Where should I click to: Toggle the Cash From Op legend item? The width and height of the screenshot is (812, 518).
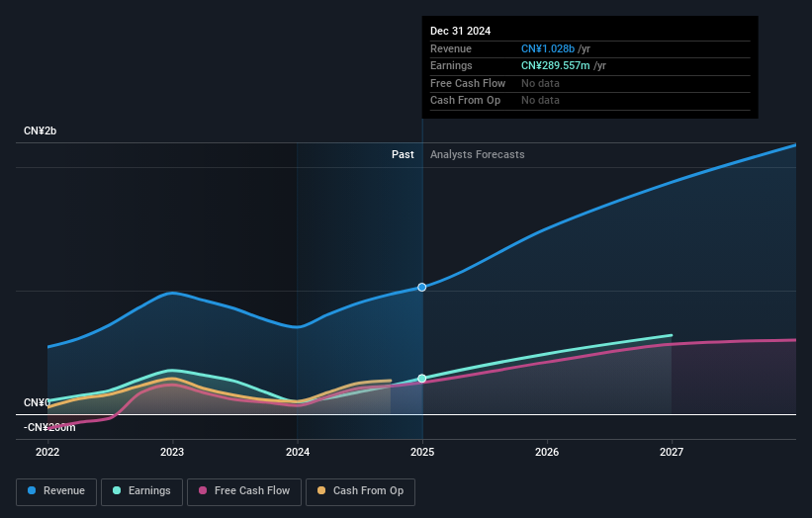tap(360, 490)
